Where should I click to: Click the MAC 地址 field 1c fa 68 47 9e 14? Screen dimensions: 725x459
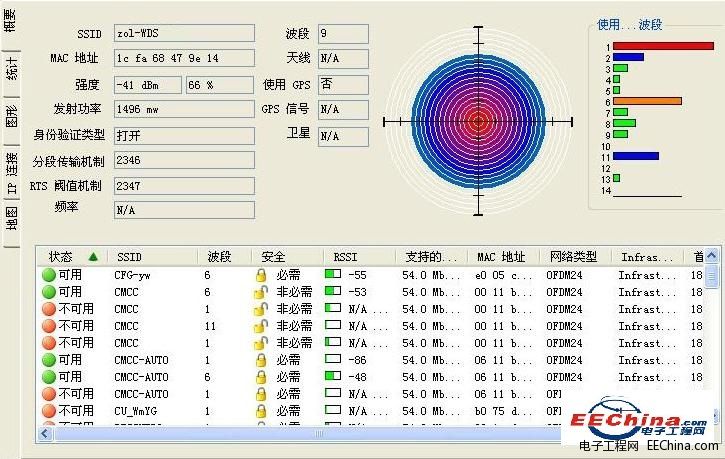pyautogui.click(x=184, y=58)
